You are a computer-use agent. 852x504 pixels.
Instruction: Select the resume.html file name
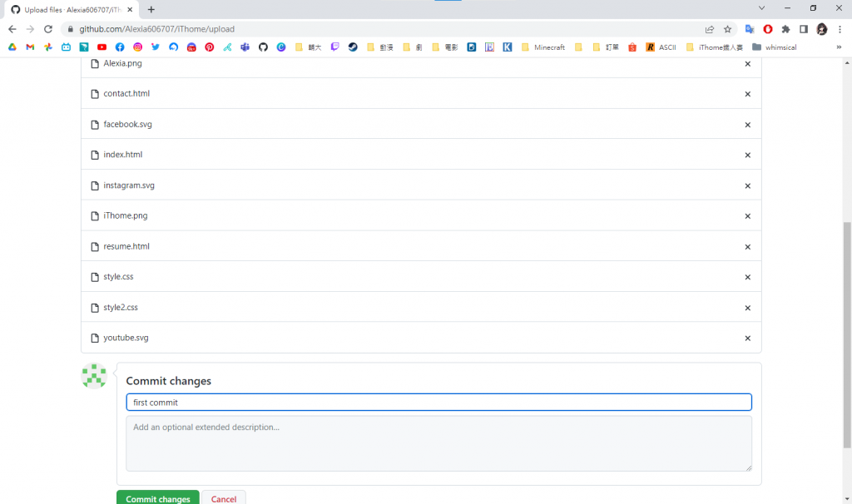tap(126, 246)
